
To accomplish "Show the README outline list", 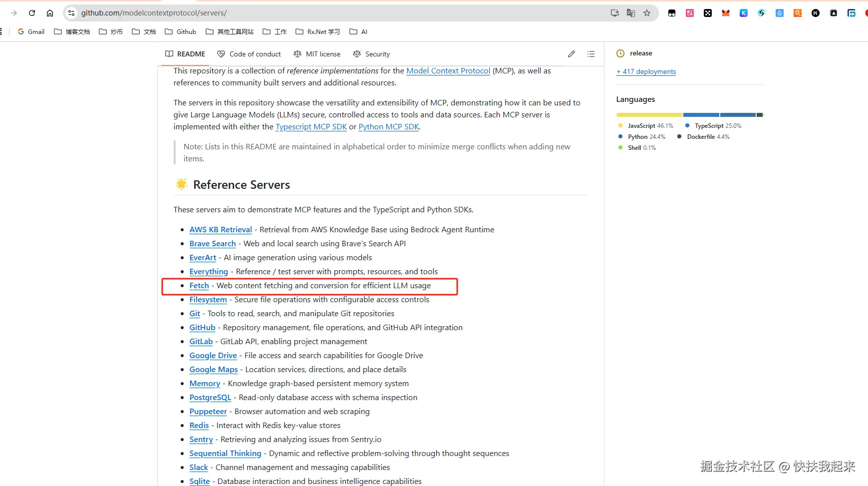I will click(x=591, y=54).
